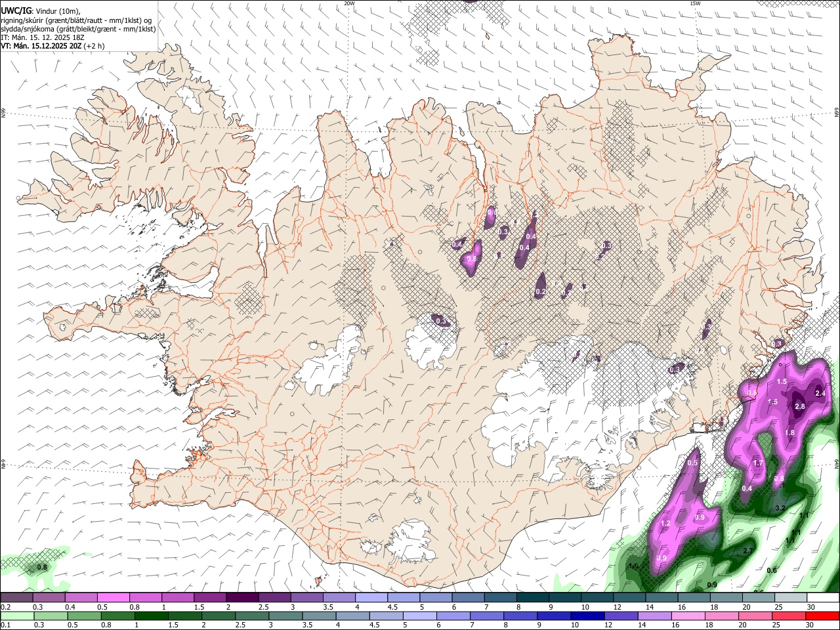This screenshot has width=840, height=630.
Task: Click the 4.5 label in the upper legend
Action: click(392, 607)
